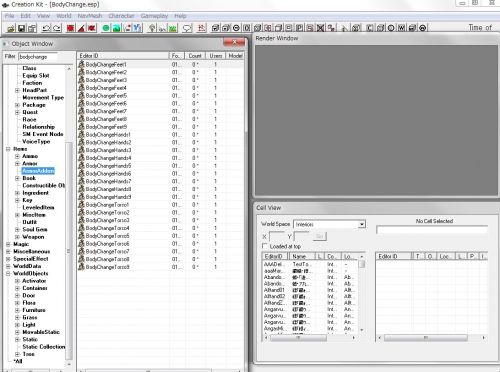This screenshot has height=372, width=500.
Task: Click the Undo arrow icon in toolbar
Action: 46,28
